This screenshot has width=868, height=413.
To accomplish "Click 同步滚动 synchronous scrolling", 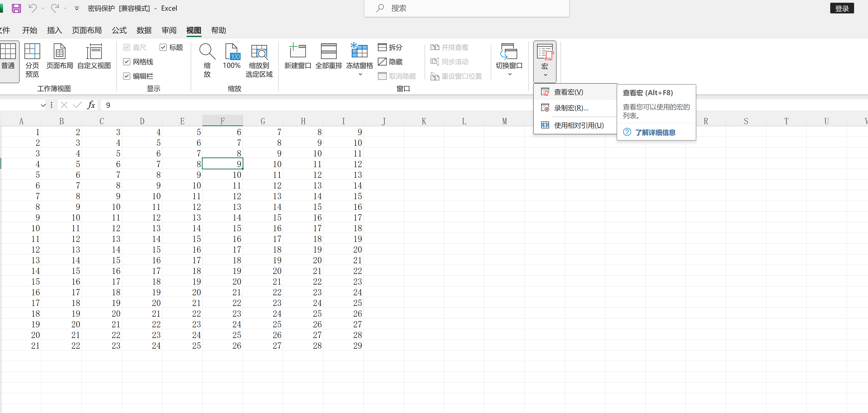I will coord(449,62).
